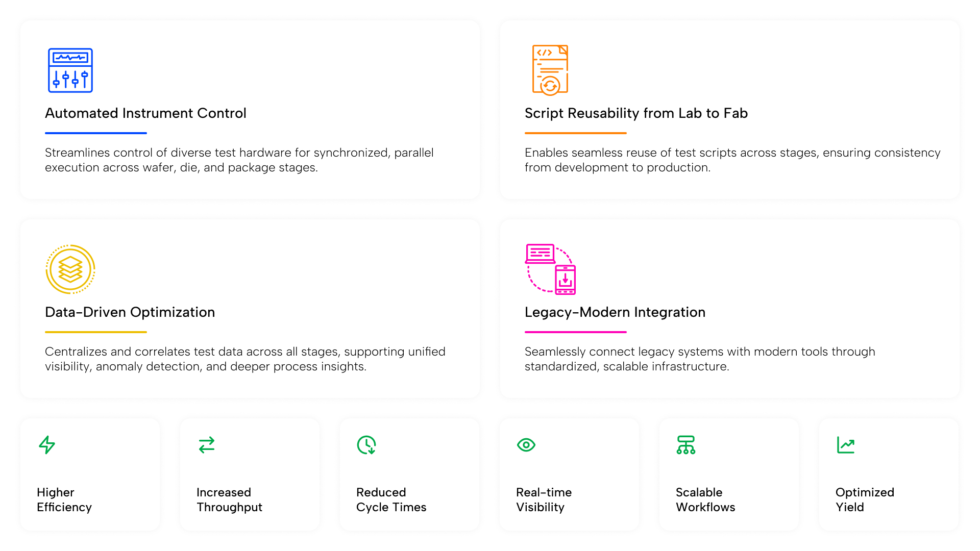Click the green clock cycle times icon
Screen dimensions: 980x551
click(366, 445)
